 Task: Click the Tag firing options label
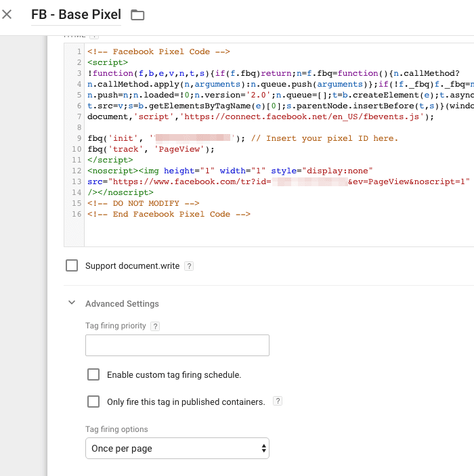click(116, 429)
